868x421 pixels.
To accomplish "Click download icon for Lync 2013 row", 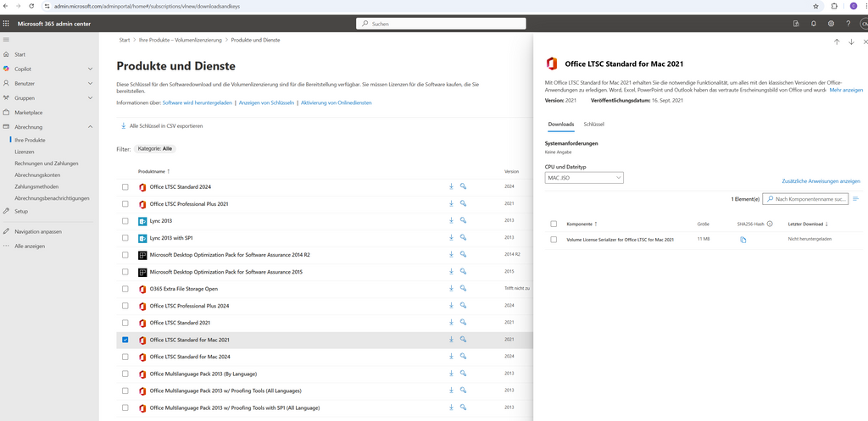I will 451,220.
